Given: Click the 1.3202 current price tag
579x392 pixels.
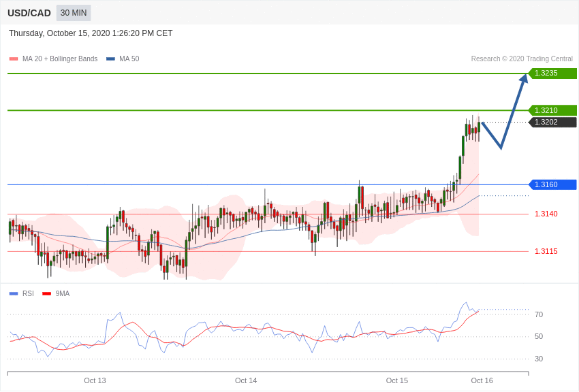Looking at the screenshot, I should pyautogui.click(x=552, y=122).
